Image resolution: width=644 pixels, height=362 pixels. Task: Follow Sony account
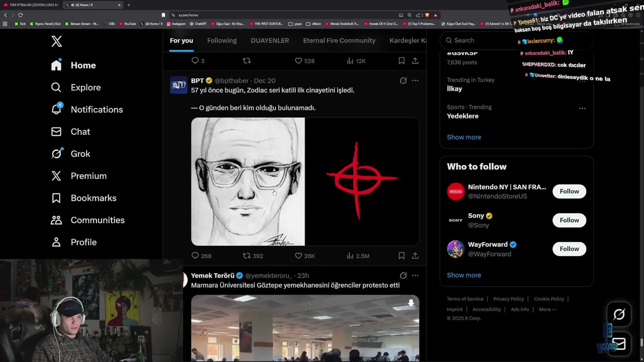click(x=569, y=220)
